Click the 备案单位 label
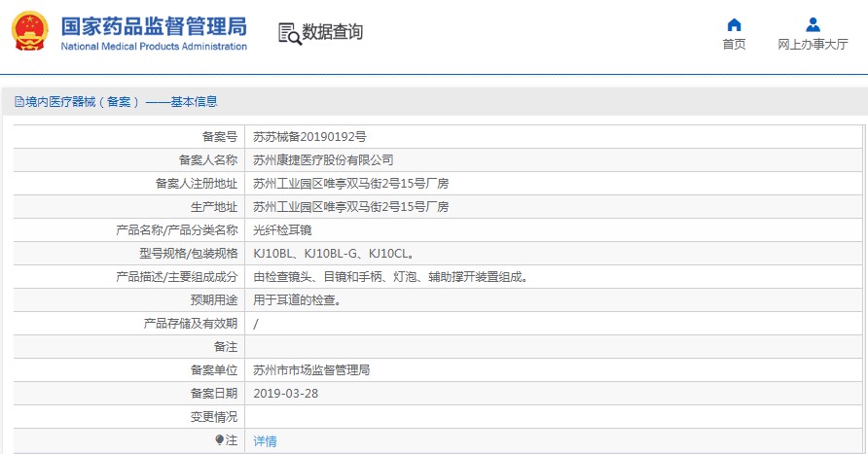 (x=214, y=370)
